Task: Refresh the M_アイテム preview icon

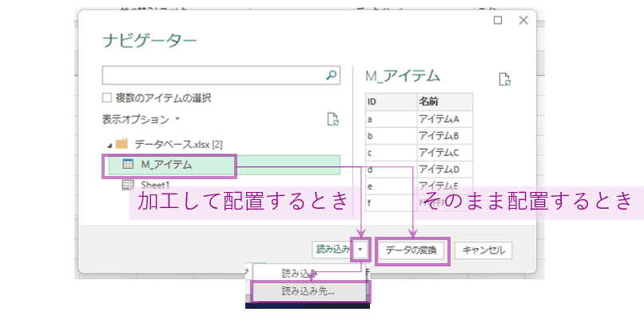Action: 504,79
